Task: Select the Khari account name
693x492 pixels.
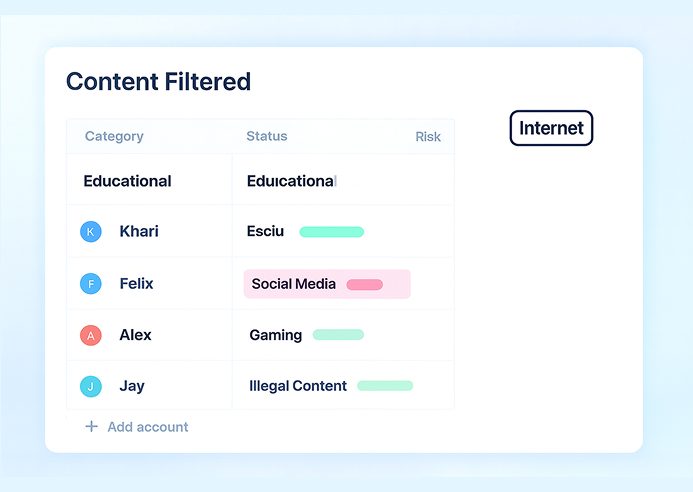Action: [x=139, y=232]
